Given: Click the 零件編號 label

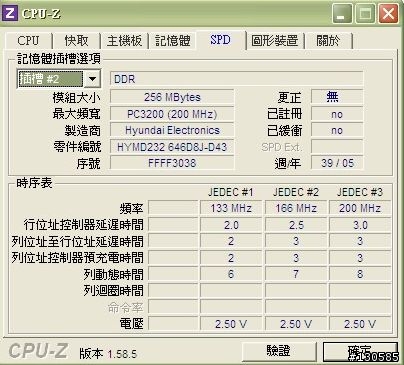Looking at the screenshot, I should pos(77,147).
